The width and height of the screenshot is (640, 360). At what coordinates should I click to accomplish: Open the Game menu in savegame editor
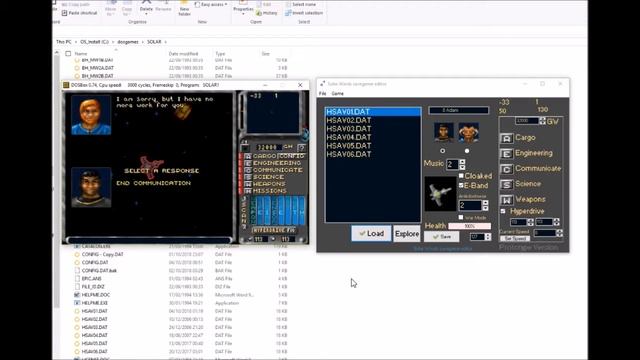click(x=338, y=94)
